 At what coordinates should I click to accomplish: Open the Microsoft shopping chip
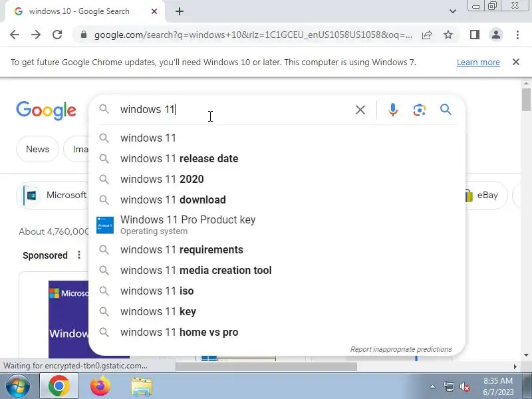click(x=53, y=196)
